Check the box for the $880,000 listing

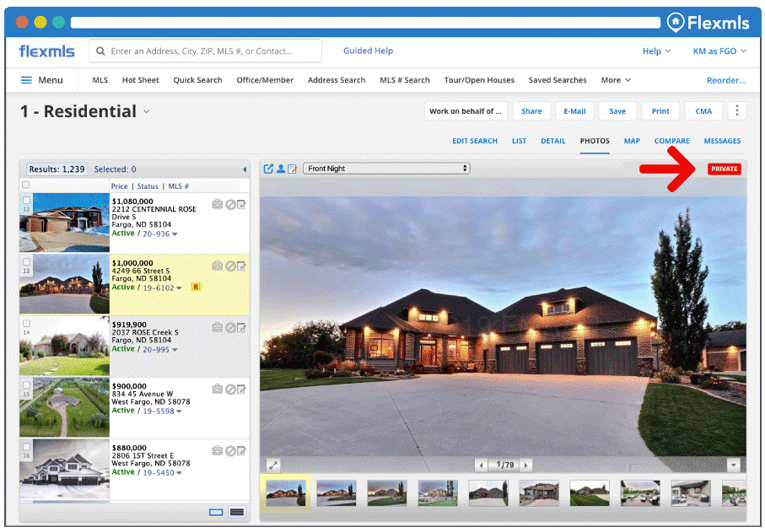click(27, 446)
